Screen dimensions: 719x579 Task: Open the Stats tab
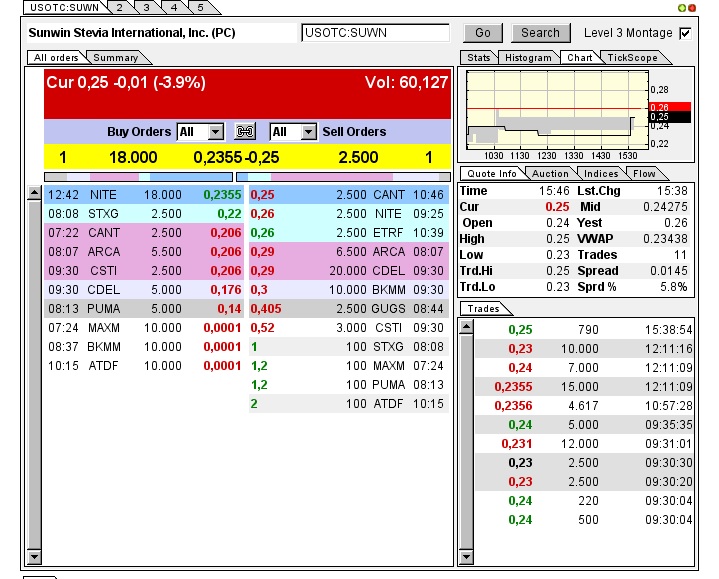(x=479, y=58)
